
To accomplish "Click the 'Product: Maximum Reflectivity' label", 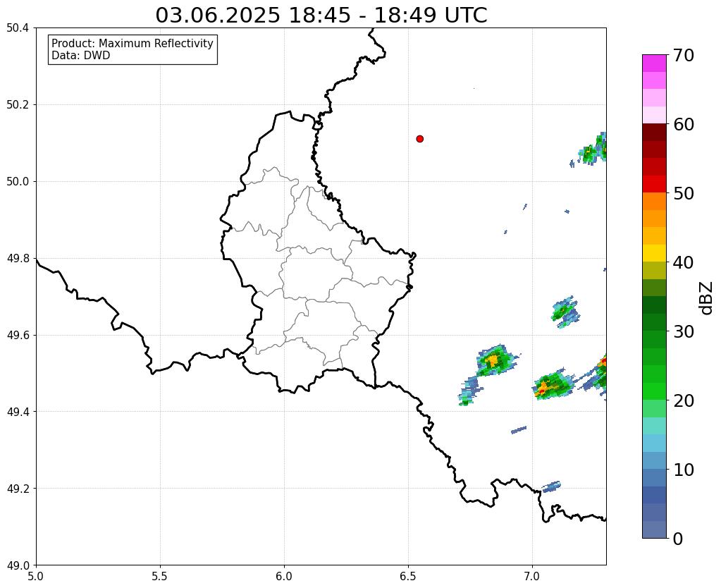I will 133,43.
